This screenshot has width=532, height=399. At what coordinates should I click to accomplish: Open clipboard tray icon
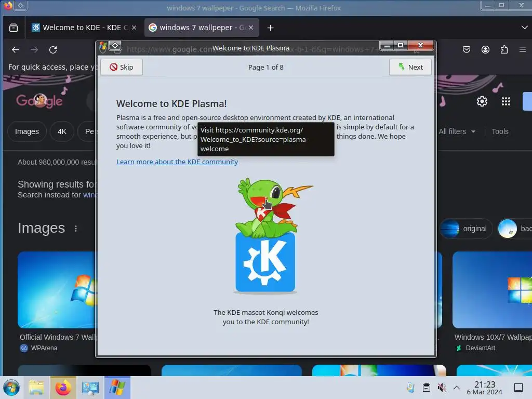[427, 388]
